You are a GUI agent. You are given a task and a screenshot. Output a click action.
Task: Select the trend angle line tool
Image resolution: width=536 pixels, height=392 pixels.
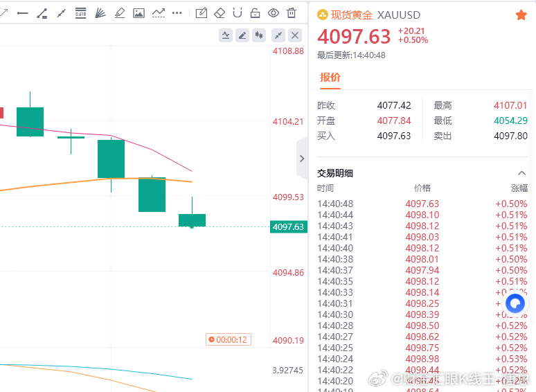pos(42,13)
